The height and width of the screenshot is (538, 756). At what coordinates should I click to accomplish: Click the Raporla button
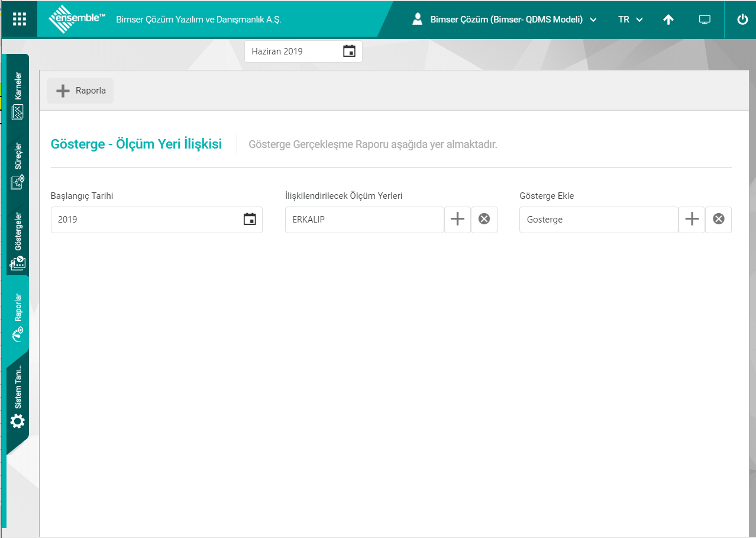tap(80, 91)
